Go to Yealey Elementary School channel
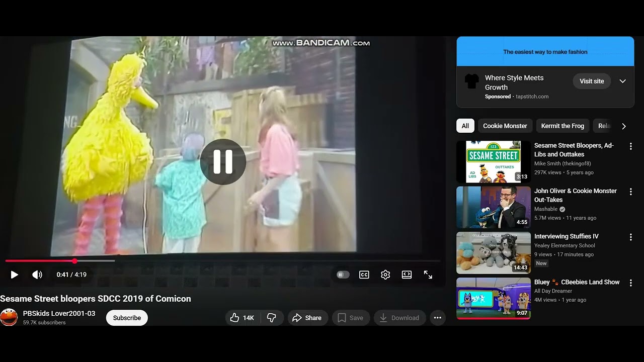 pyautogui.click(x=565, y=245)
